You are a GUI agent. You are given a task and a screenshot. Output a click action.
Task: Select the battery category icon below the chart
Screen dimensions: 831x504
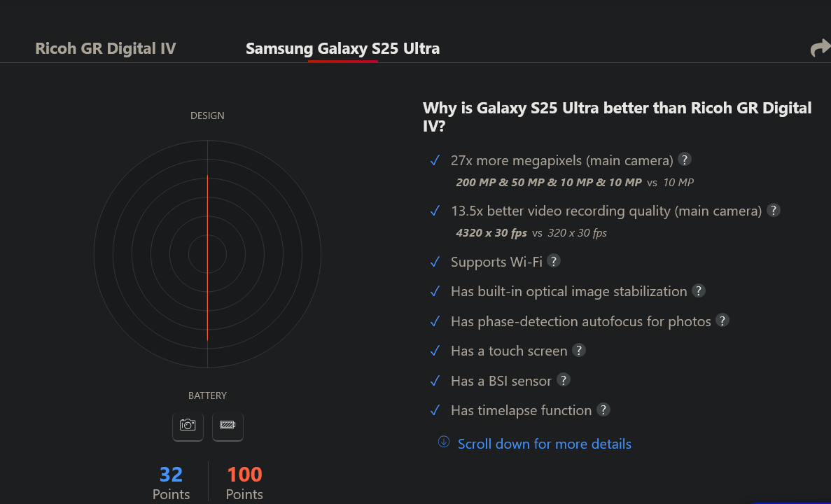click(x=228, y=426)
